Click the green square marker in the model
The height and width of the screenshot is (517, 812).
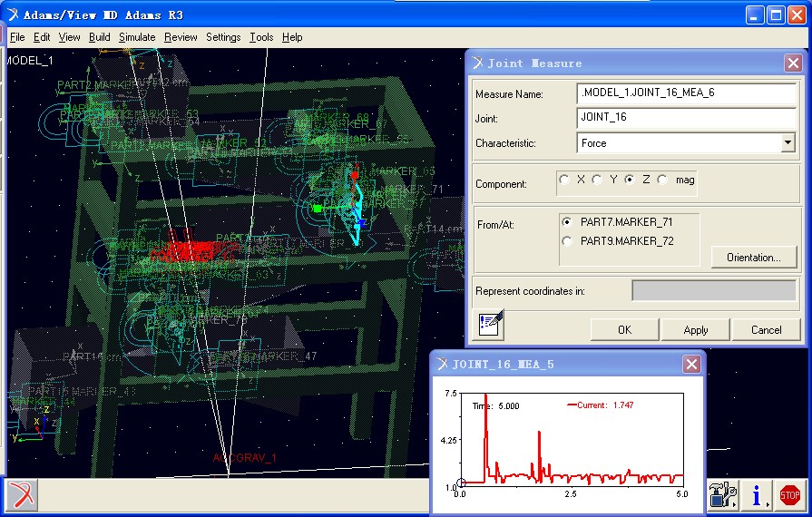coord(318,208)
